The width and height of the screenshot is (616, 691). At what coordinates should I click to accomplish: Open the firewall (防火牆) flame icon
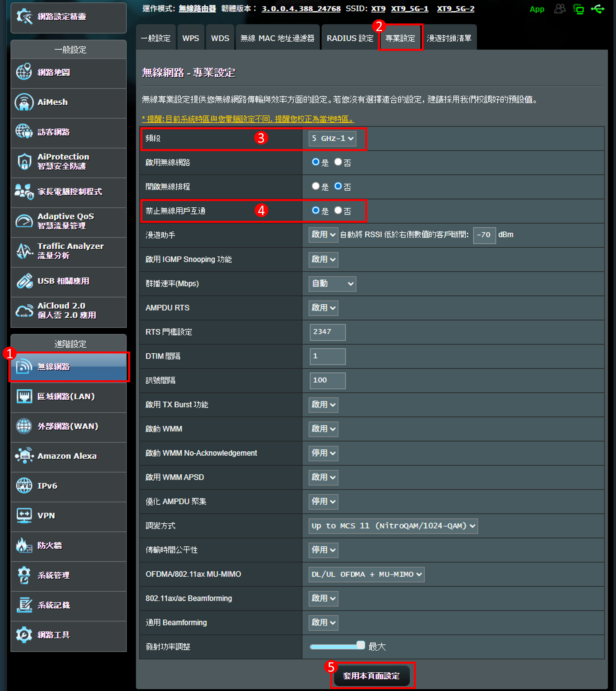pyautogui.click(x=24, y=545)
